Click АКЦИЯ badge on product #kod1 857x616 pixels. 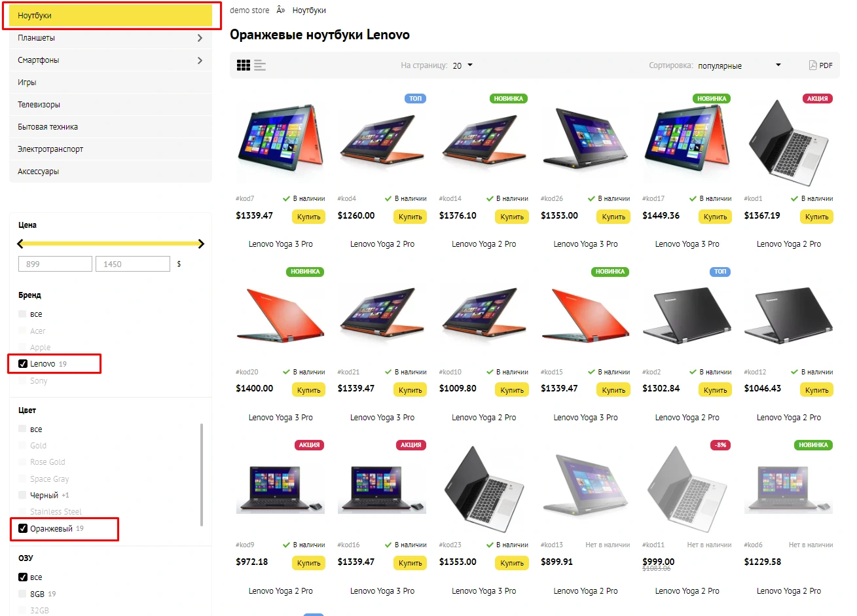[817, 99]
